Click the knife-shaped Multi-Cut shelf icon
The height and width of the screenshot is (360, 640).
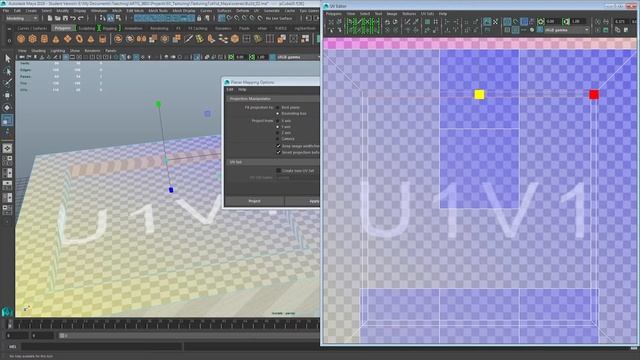click(188, 39)
